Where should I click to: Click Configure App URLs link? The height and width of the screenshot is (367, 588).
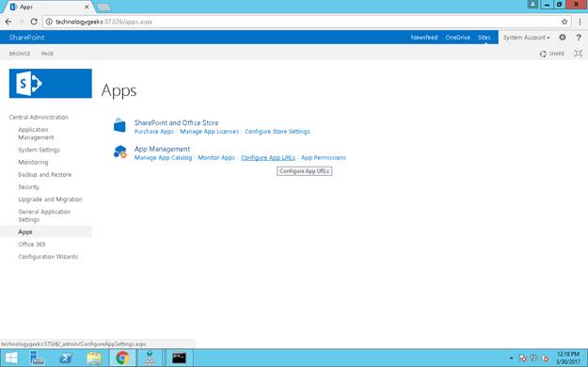coord(268,157)
